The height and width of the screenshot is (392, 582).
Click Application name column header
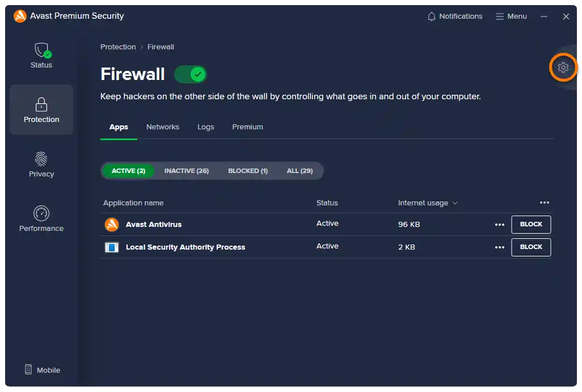[133, 203]
